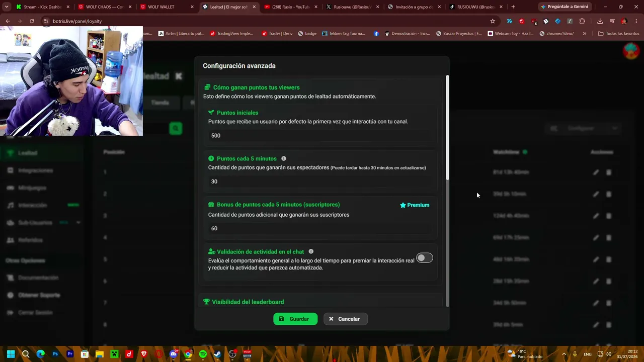Open the Windows Start menu

coord(11,354)
